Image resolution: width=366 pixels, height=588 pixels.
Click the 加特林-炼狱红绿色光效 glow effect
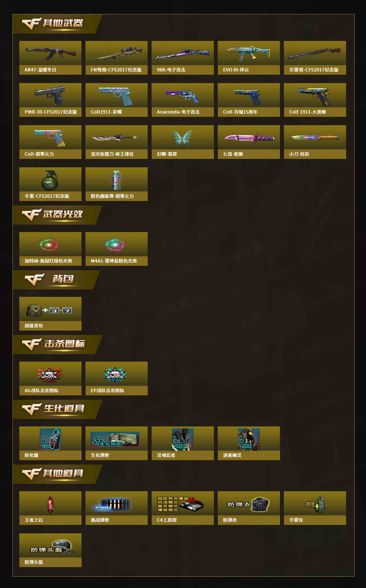(x=50, y=249)
